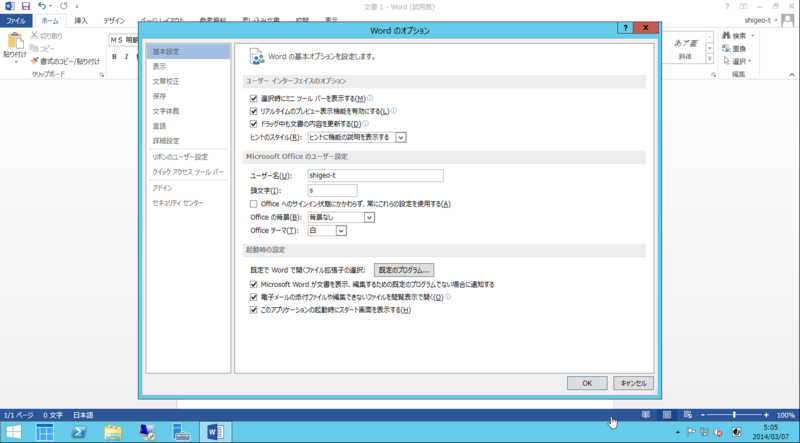Viewport: 800px width, 443px height.
Task: Click info icon beside email attachments option
Action: pos(448,297)
